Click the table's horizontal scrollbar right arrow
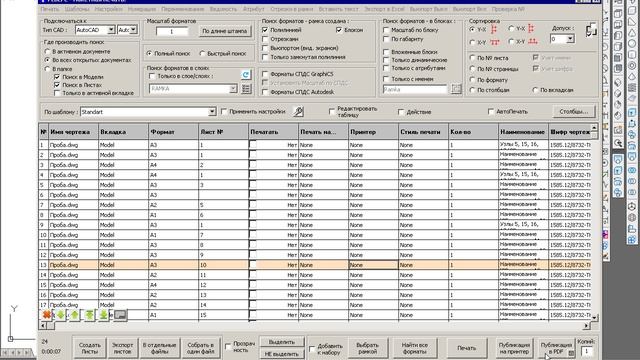The image size is (640, 360). pyautogui.click(x=587, y=326)
